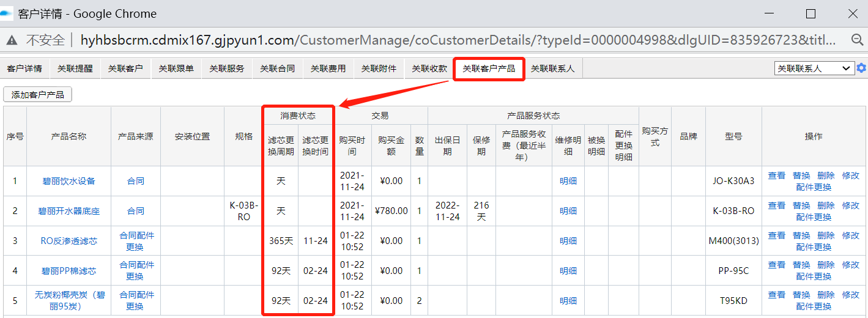
Task: Click 删除 in K-03B-RO row
Action: pos(826,205)
